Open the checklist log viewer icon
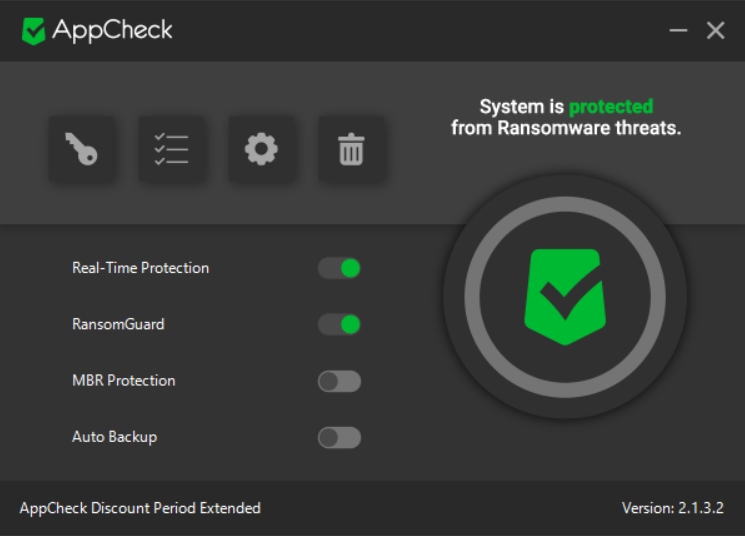 point(171,150)
